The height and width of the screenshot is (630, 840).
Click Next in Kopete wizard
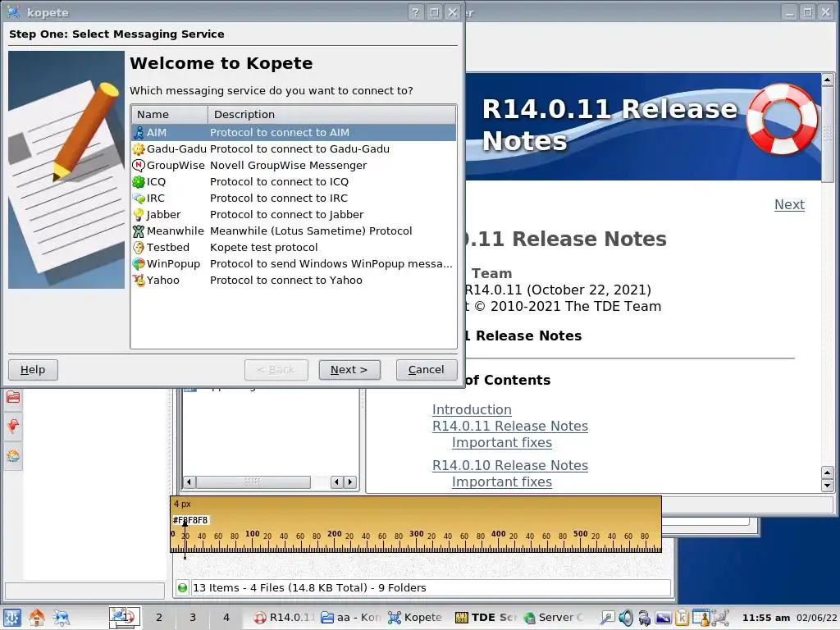click(349, 370)
